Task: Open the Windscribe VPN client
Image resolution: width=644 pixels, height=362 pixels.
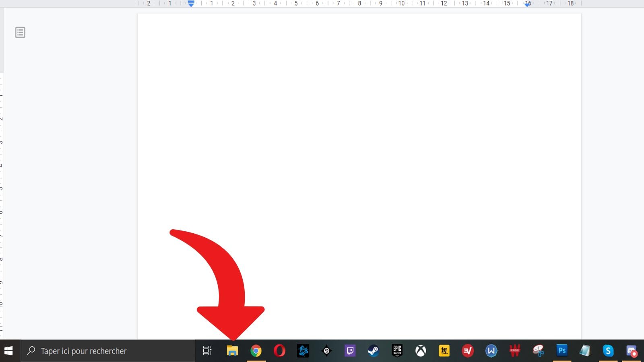Action: coord(491,351)
